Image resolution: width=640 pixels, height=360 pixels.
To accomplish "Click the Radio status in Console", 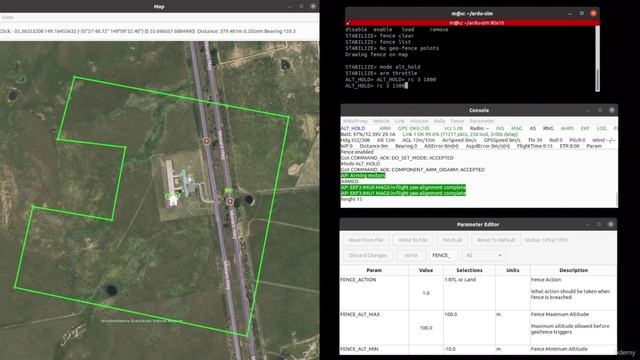I will 479,128.
